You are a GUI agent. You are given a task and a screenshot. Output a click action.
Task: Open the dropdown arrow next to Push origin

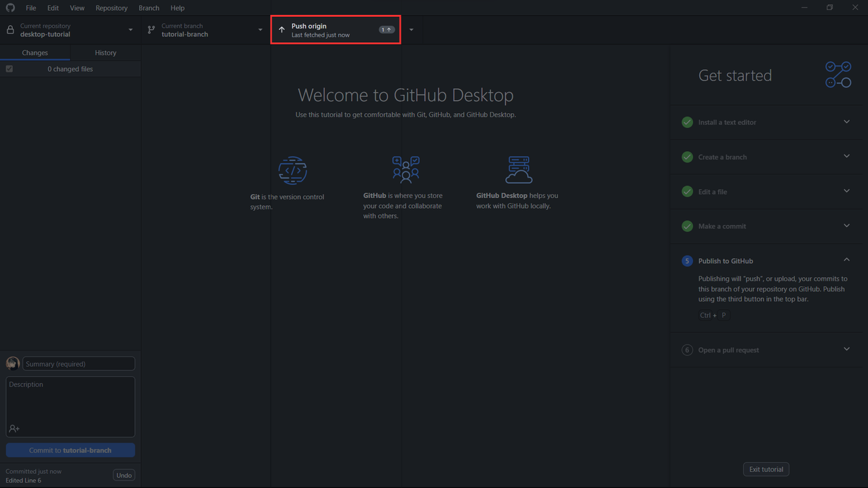411,30
